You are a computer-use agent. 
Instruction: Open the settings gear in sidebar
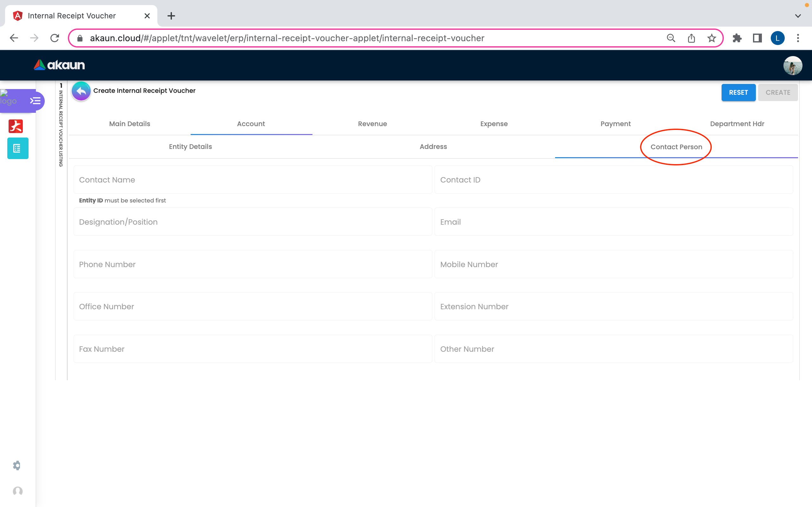tap(17, 465)
